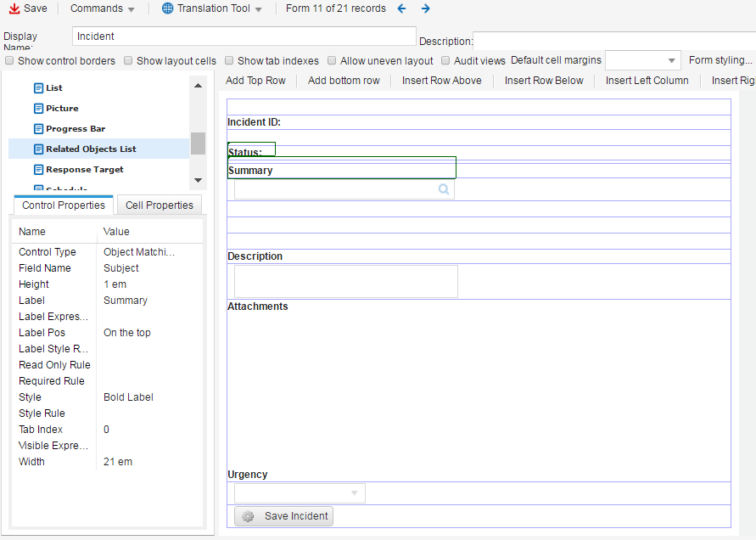This screenshot has width=756, height=540.
Task: Click the Display Name input field
Action: [244, 37]
